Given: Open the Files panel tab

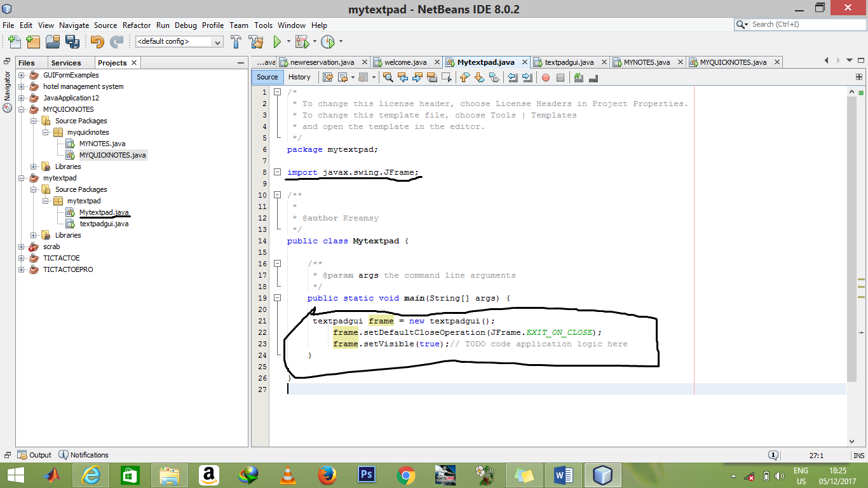Looking at the screenshot, I should (27, 63).
